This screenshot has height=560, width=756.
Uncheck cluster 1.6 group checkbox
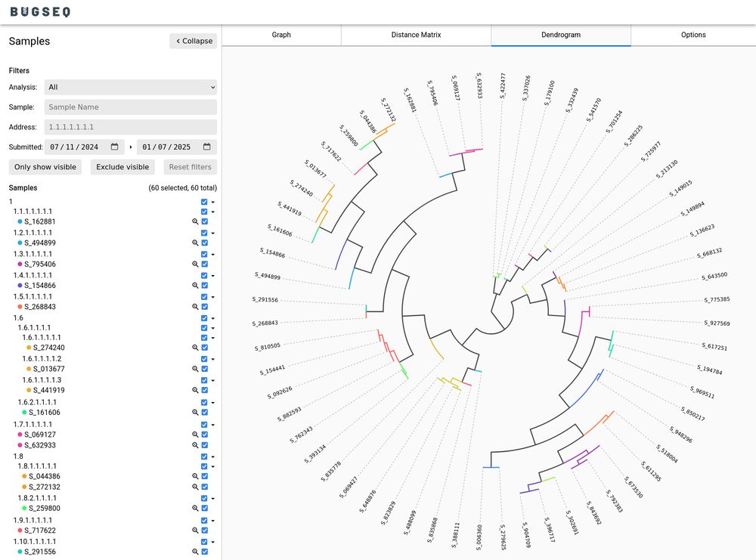pos(204,318)
